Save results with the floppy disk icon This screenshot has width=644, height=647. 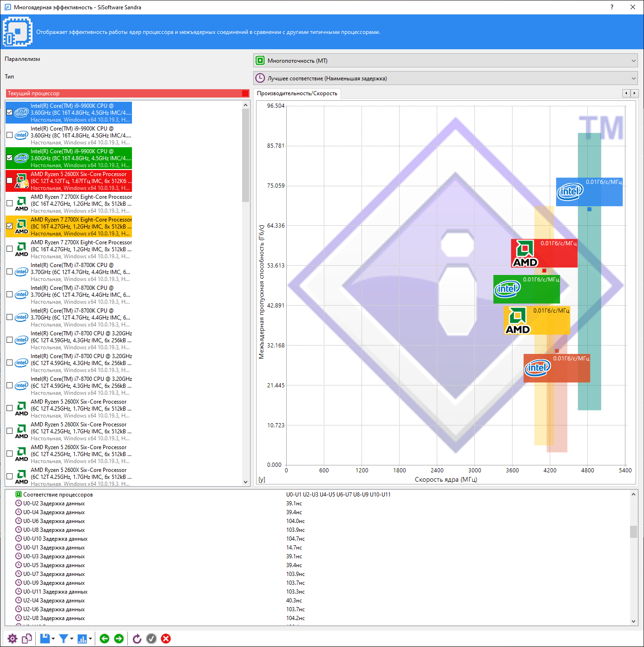click(x=45, y=639)
